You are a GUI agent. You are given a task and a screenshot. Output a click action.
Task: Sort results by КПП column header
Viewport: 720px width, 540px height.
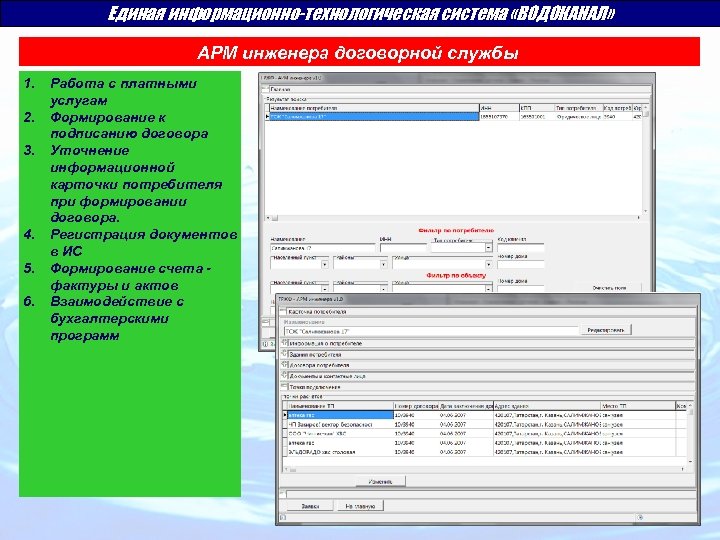pos(536,108)
